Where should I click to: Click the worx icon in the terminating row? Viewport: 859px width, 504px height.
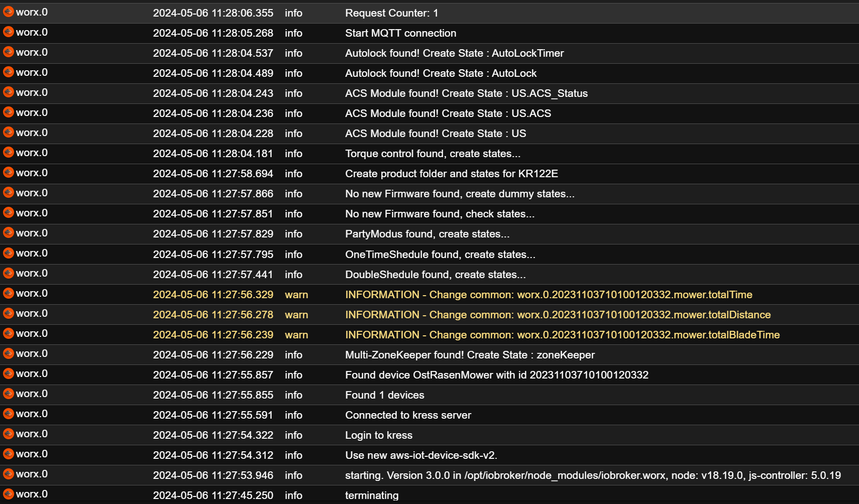pos(9,494)
